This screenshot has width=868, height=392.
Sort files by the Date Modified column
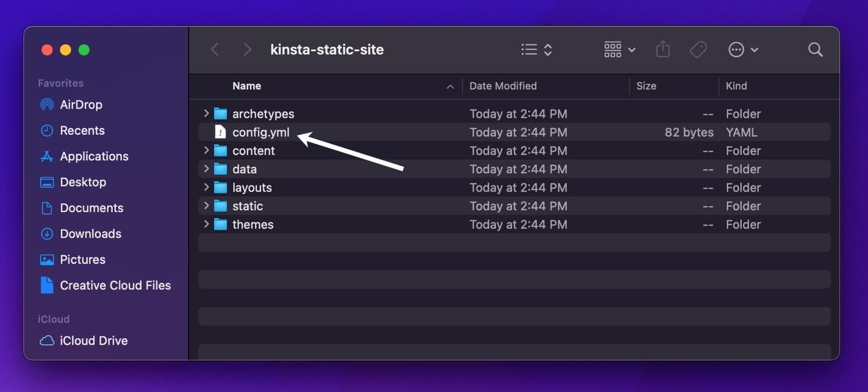coord(503,86)
